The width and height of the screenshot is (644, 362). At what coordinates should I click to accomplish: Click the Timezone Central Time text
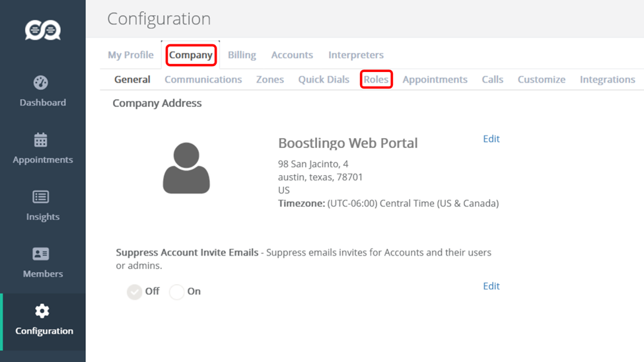[x=388, y=203]
